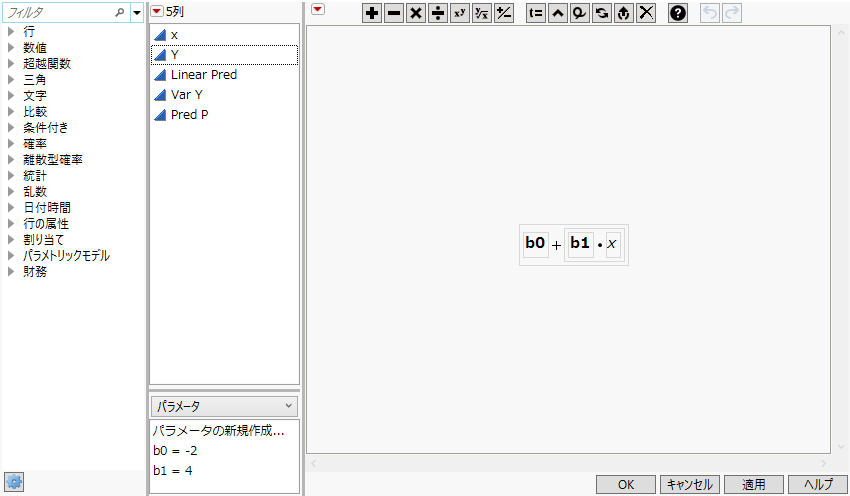Click the Subtract (minus) operator button

[394, 13]
